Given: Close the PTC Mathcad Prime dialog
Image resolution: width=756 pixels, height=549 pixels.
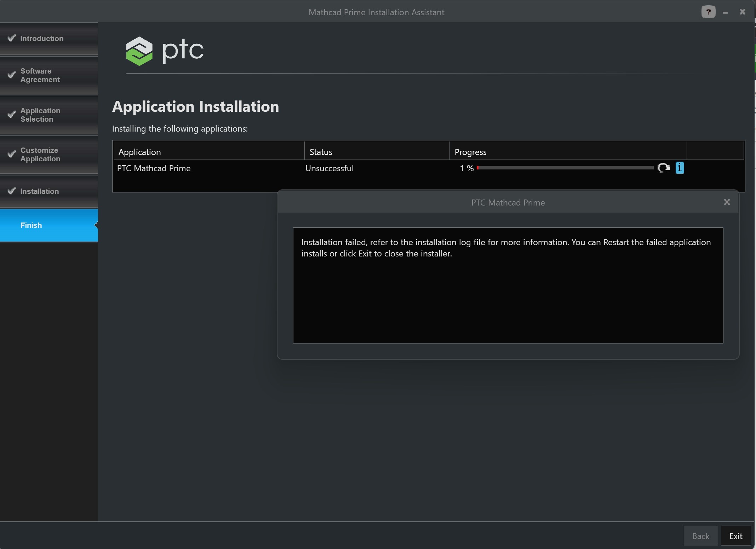Looking at the screenshot, I should point(727,202).
